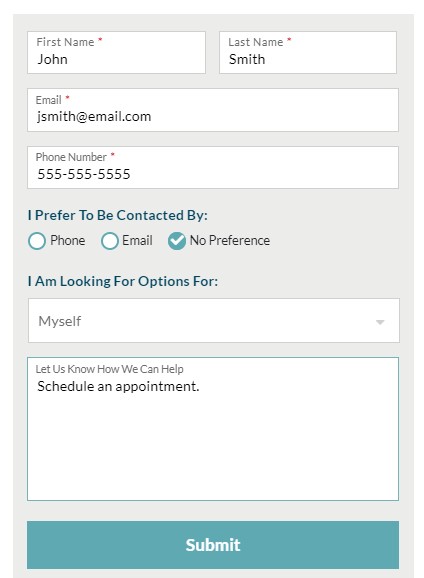424x578 pixels.
Task: Toggle the checked No Preference radio button
Action: coord(177,241)
